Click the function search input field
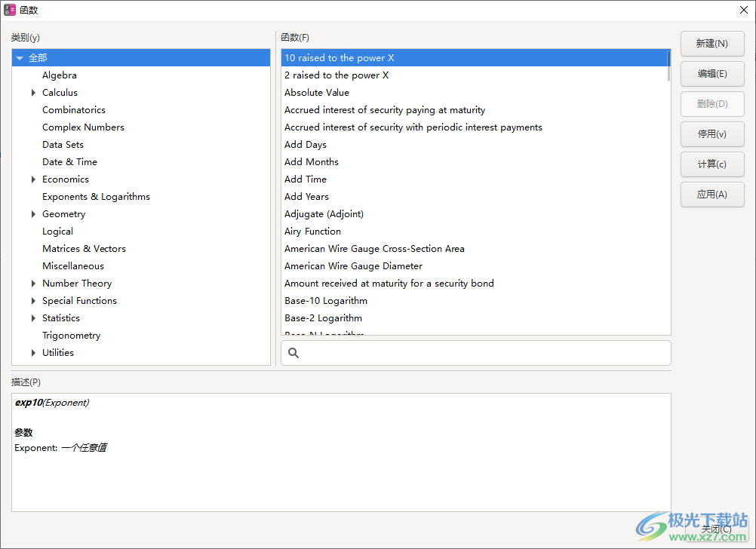 (483, 353)
